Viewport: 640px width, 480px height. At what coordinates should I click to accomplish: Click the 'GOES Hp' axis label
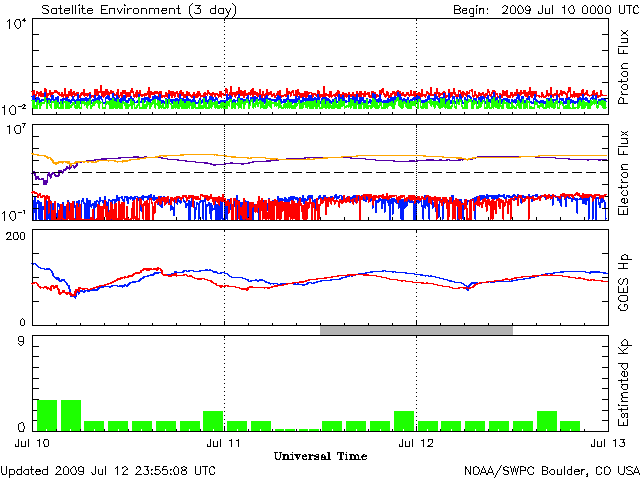(x=624, y=283)
